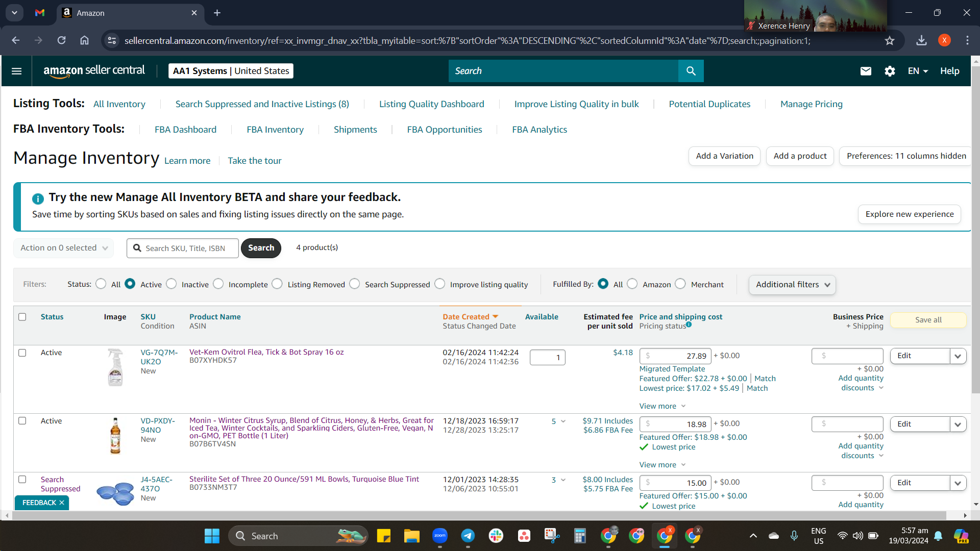Open the Seller Central hamburger menu

pyautogui.click(x=16, y=71)
